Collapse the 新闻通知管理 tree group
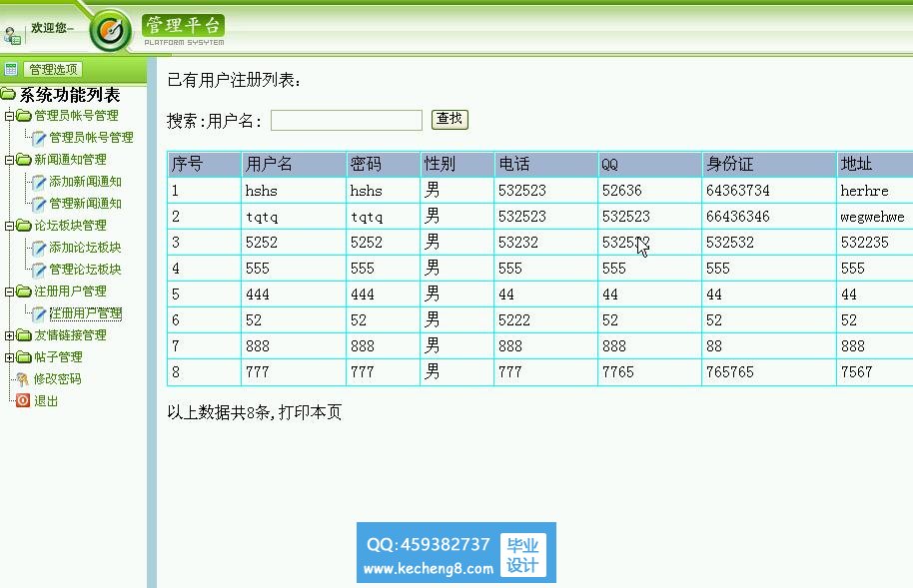 click(9, 160)
